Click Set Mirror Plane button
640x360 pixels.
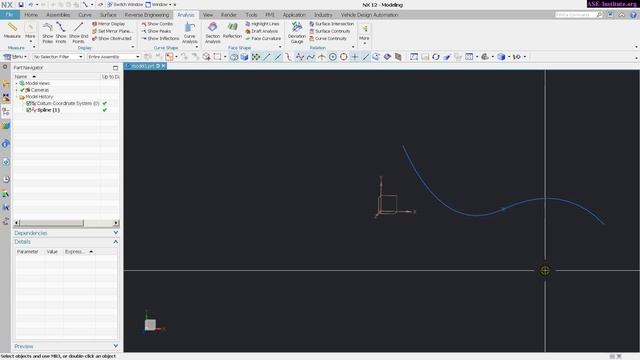(112, 31)
